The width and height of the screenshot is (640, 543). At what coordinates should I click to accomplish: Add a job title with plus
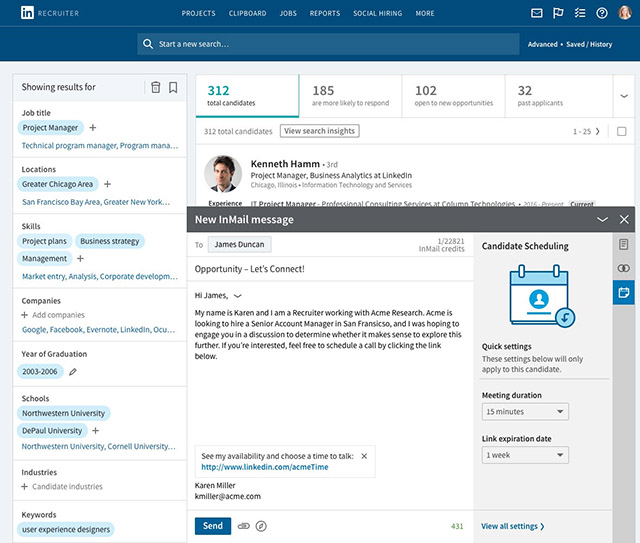click(93, 128)
